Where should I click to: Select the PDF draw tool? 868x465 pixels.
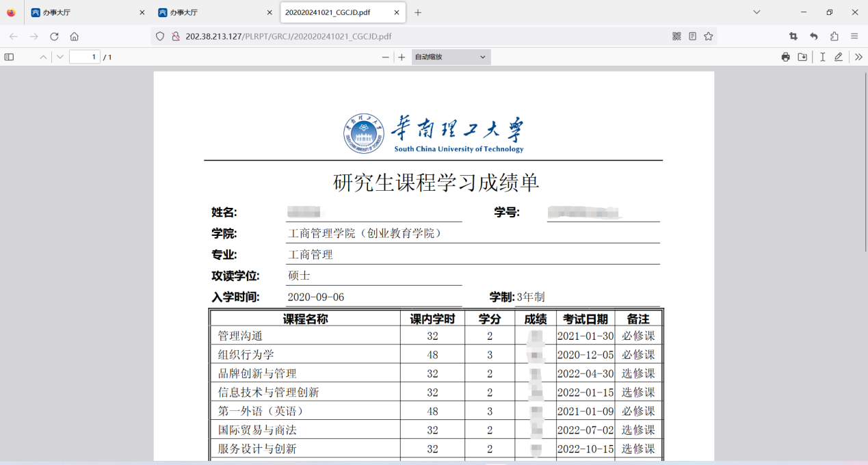(x=838, y=57)
